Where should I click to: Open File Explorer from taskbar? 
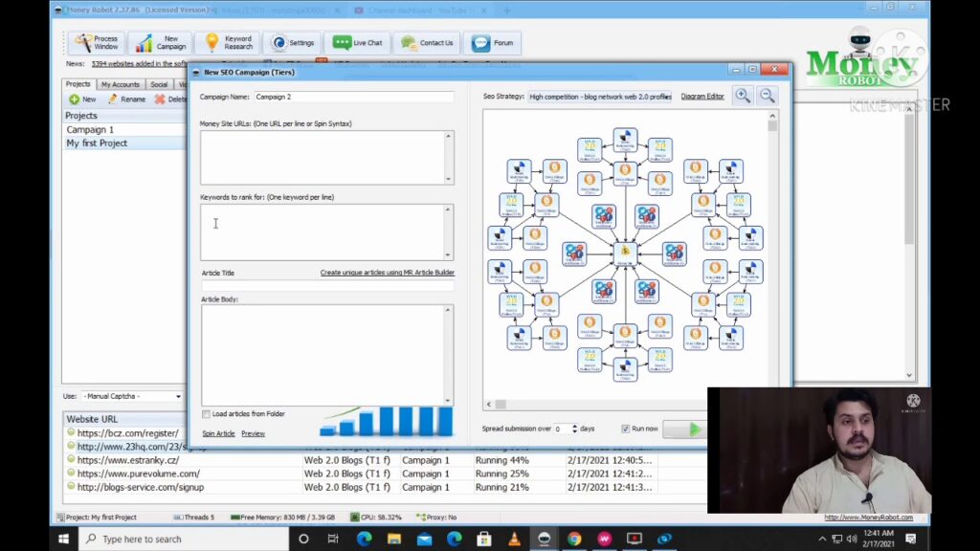tap(393, 539)
